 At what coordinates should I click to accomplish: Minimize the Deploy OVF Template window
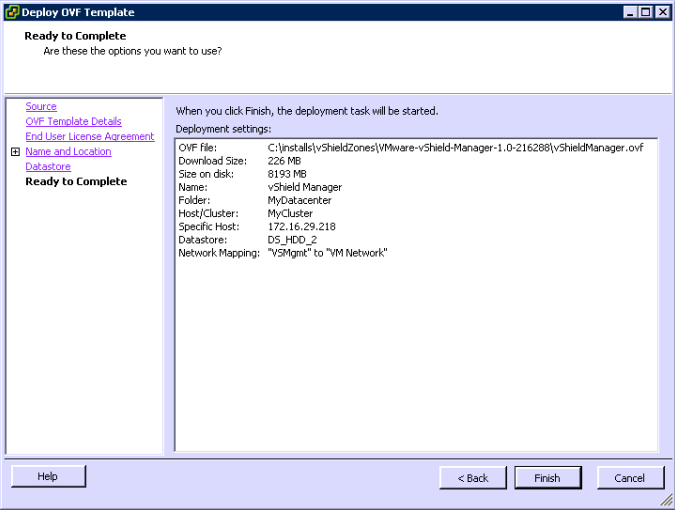tap(632, 12)
